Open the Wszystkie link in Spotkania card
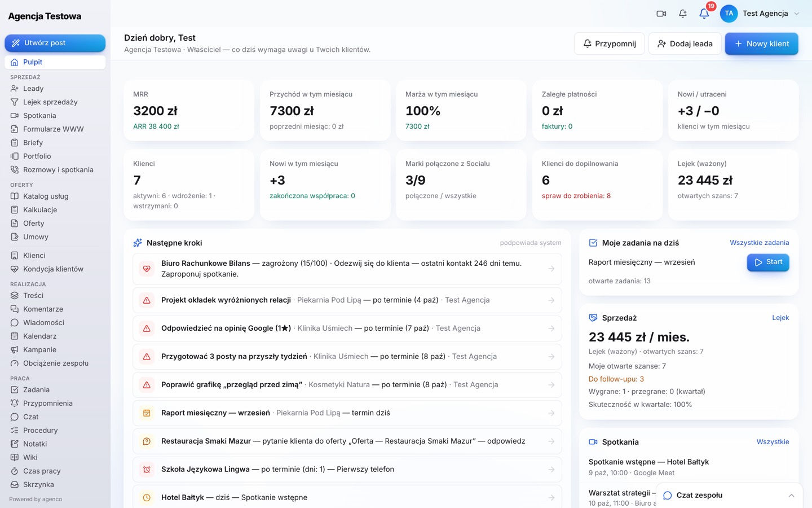Viewport: 812px width, 508px height. click(773, 442)
